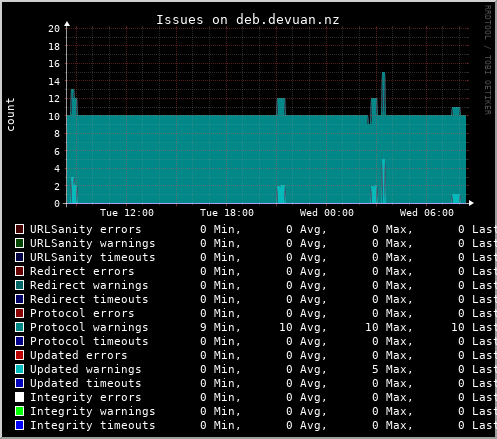Click the Protocol timeouts legend label
The image size is (497, 439).
[89, 341]
